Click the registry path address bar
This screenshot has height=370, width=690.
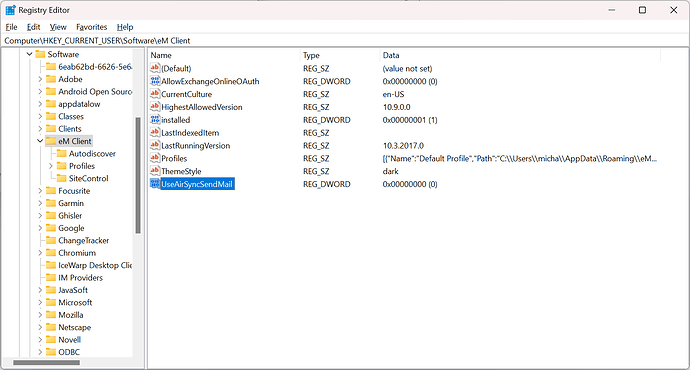click(345, 40)
